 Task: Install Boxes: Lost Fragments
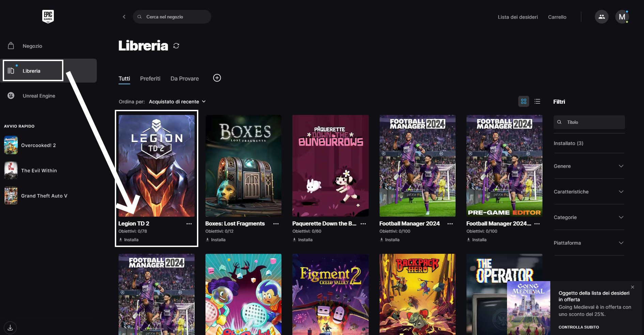pos(216,240)
